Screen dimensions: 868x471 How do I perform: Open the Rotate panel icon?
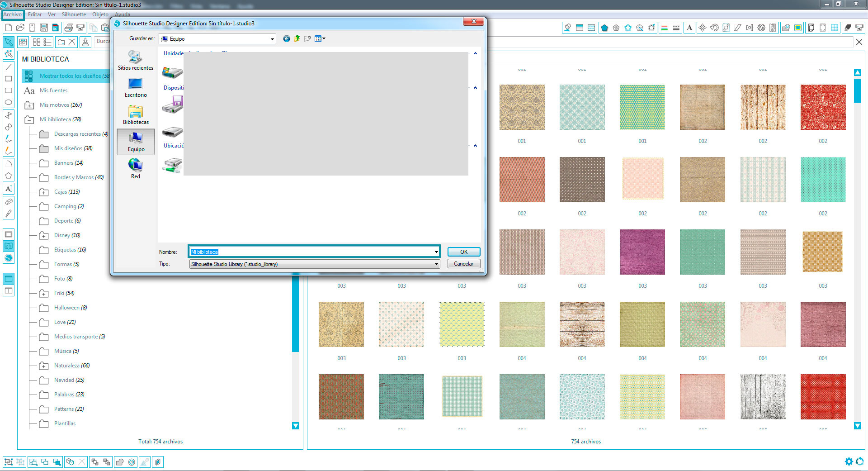714,28
